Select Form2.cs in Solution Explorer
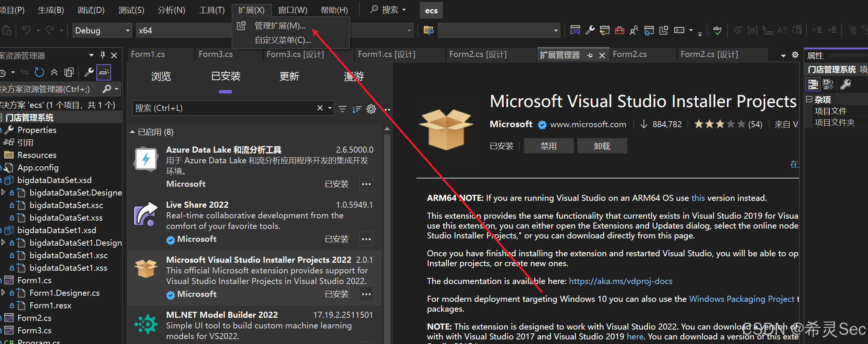The height and width of the screenshot is (344, 868). 35,318
